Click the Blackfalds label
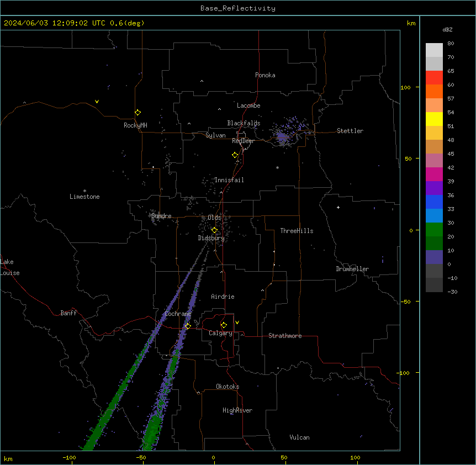The height and width of the screenshot is (465, 476). tap(244, 123)
